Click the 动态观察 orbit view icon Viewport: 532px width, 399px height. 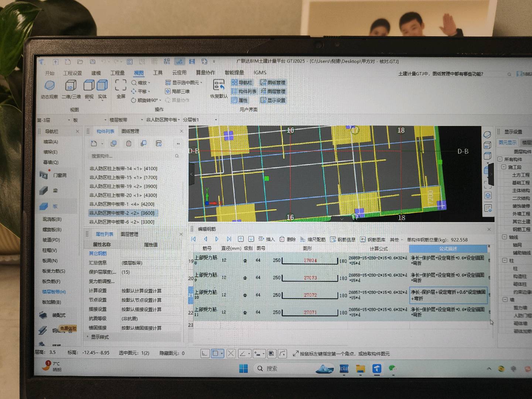[50, 85]
